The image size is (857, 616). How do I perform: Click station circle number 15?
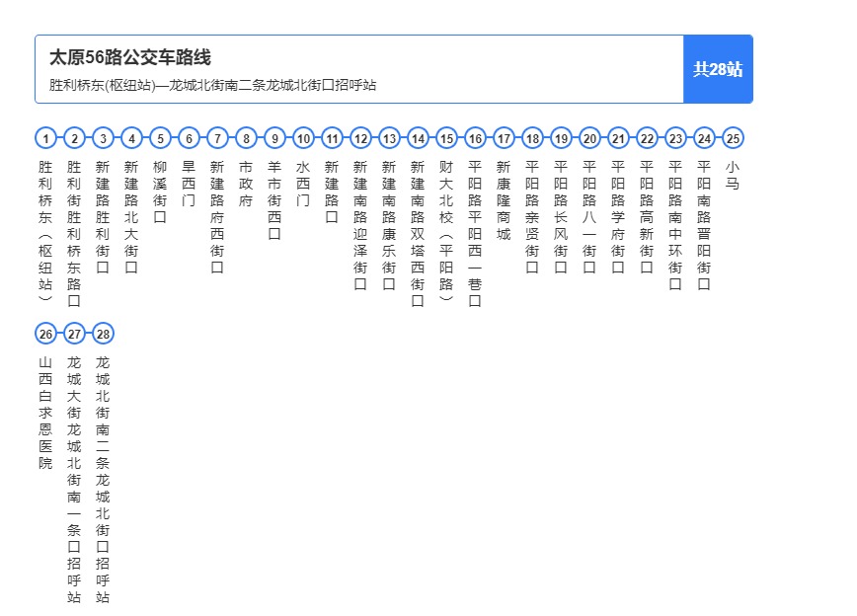coord(446,138)
